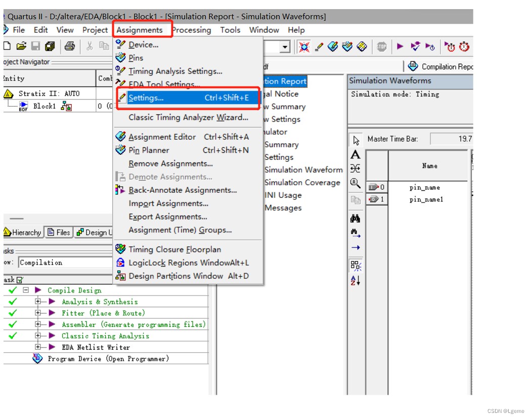
Task: Select the Stratix II: AUTO entity row
Action: [x=49, y=94]
